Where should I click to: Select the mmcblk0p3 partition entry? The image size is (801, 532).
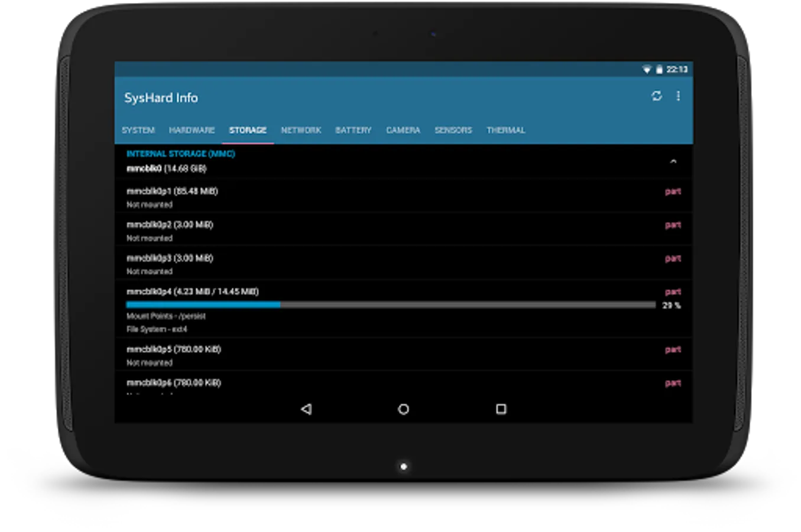coord(403,264)
